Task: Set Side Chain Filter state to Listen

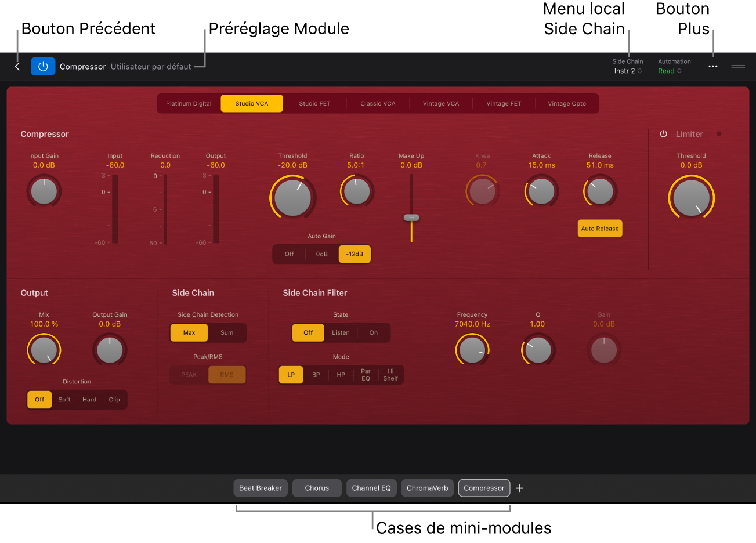Action: click(341, 332)
